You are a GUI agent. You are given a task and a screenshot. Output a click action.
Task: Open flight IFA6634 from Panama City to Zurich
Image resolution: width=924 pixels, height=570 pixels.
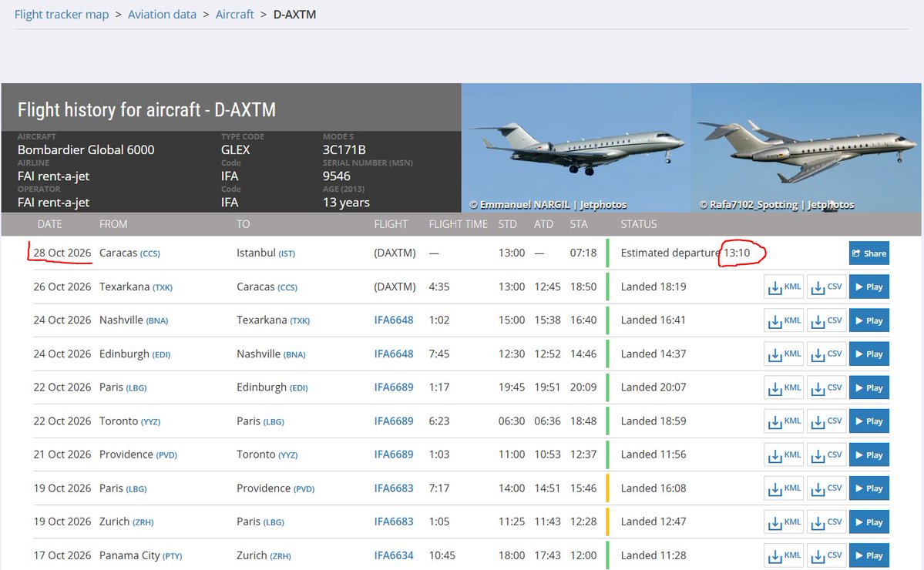pos(394,555)
